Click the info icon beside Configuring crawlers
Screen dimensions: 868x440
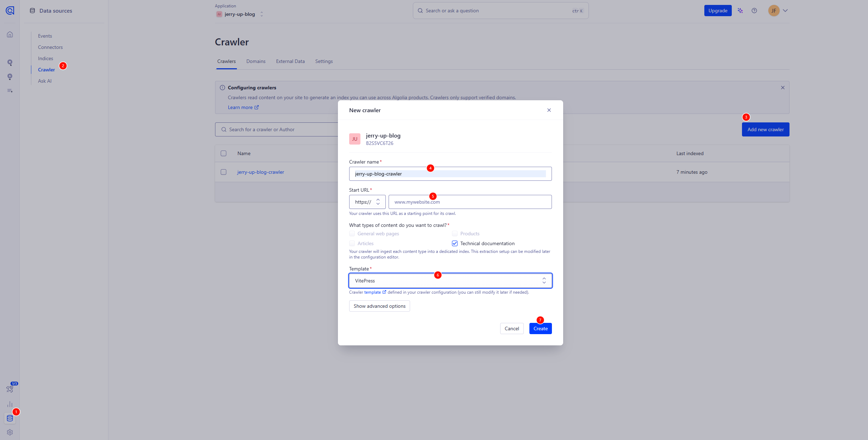pyautogui.click(x=222, y=88)
